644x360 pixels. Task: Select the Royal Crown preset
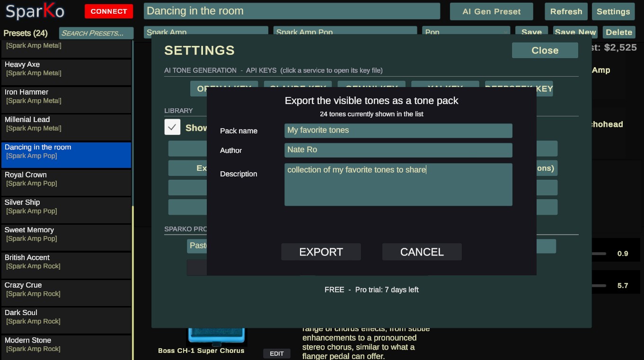pyautogui.click(x=66, y=182)
